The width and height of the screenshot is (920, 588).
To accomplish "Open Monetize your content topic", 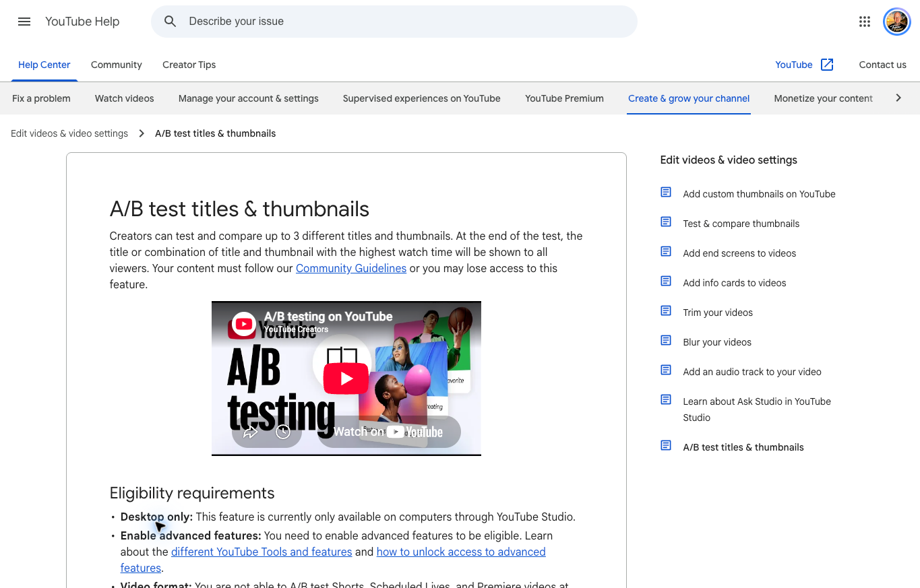I will click(824, 98).
